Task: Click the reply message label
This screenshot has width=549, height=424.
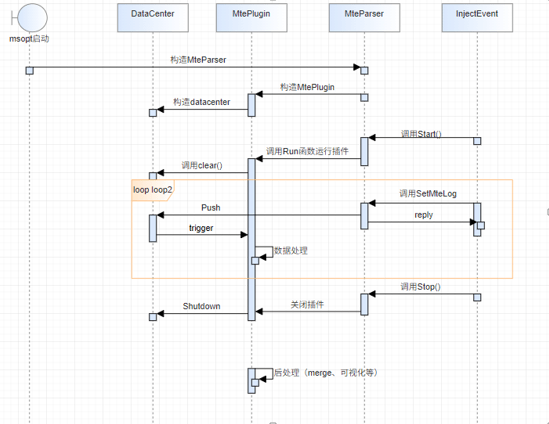Action: [423, 215]
